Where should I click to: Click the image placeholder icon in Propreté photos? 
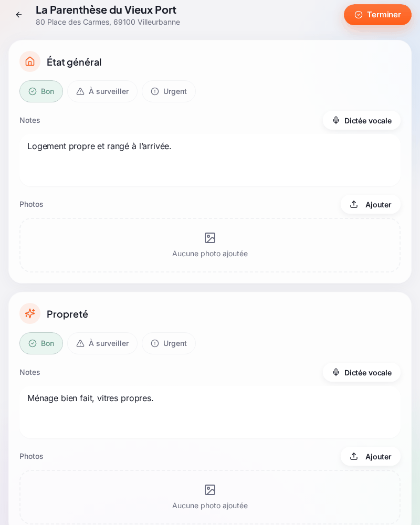click(210, 490)
